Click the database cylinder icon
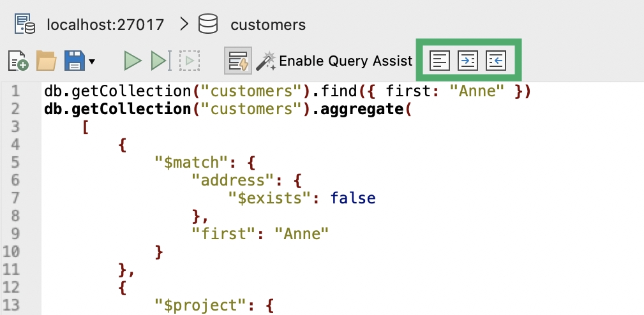Screen dimensions: 644x315 208,24
